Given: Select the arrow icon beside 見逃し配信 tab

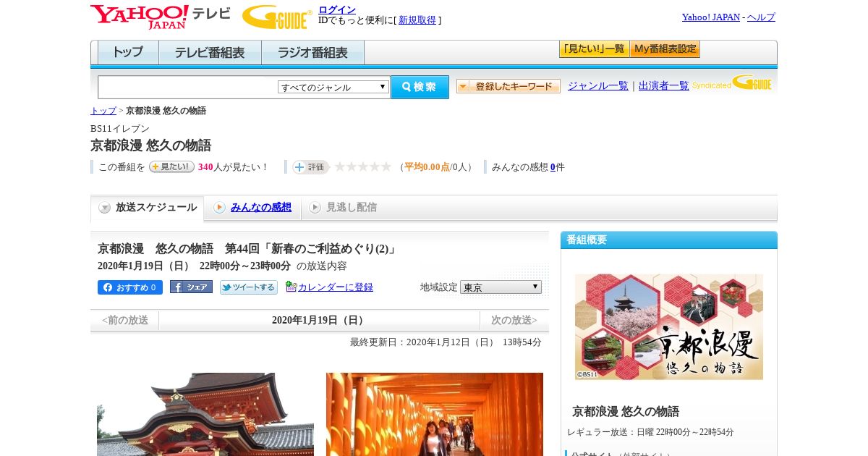Looking at the screenshot, I should click(315, 208).
